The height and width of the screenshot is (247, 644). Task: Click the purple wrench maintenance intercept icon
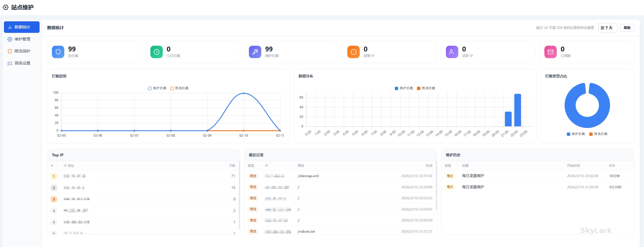click(255, 52)
